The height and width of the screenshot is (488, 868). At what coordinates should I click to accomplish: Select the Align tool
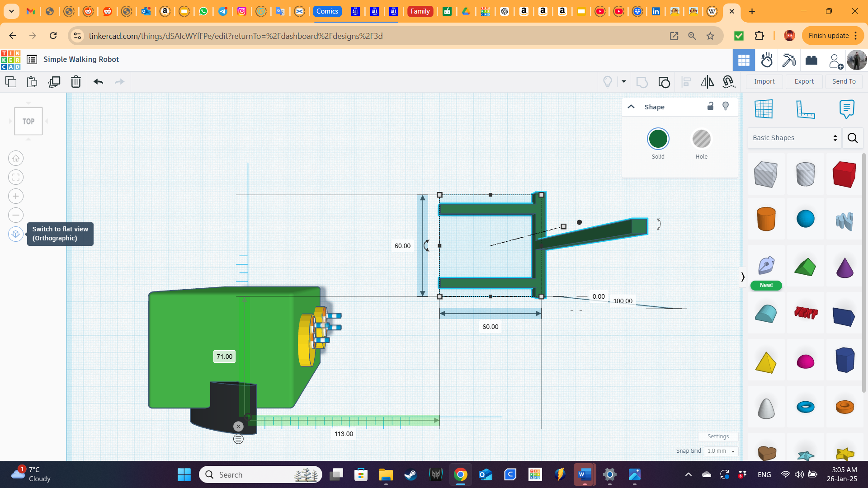pos(686,82)
